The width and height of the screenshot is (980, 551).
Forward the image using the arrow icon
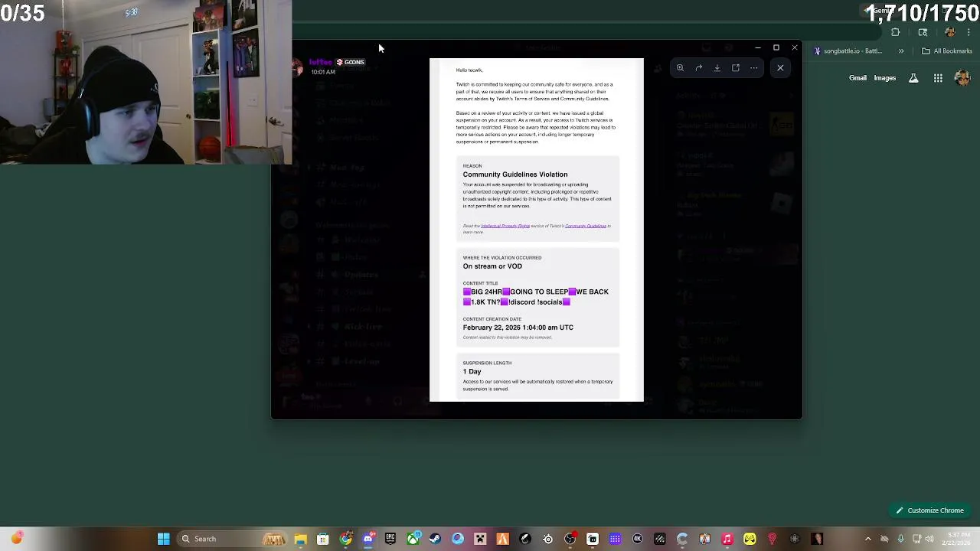click(698, 68)
